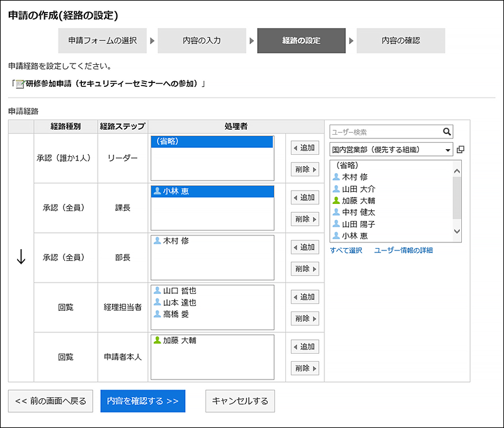Select (省略) in the リーダー processor list
Image resolution: width=504 pixels, height=428 pixels.
212,142
